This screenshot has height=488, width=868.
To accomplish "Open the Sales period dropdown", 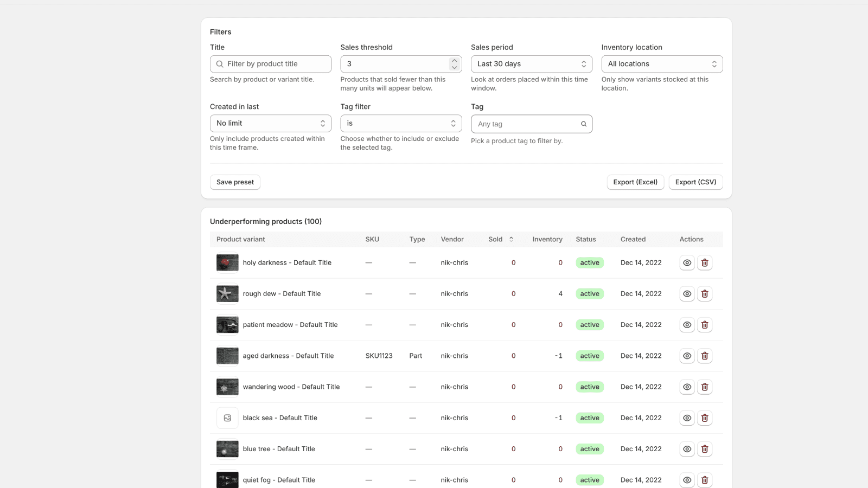I will pos(532,64).
